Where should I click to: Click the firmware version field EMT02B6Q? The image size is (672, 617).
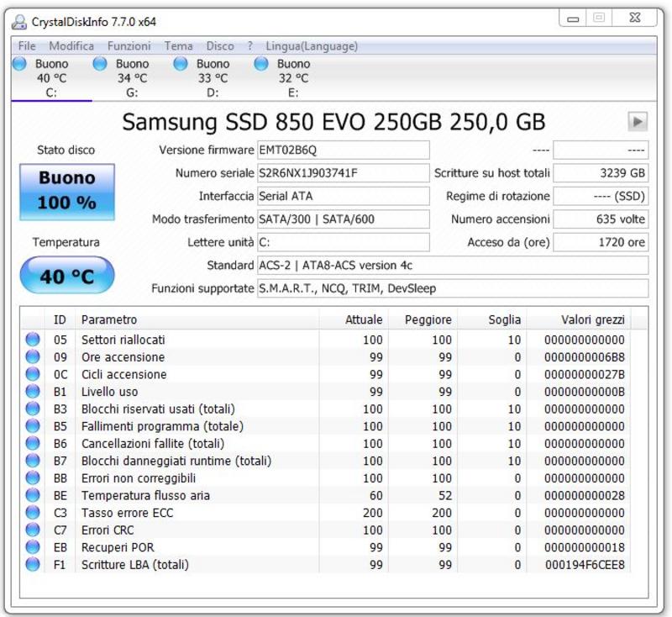click(344, 150)
